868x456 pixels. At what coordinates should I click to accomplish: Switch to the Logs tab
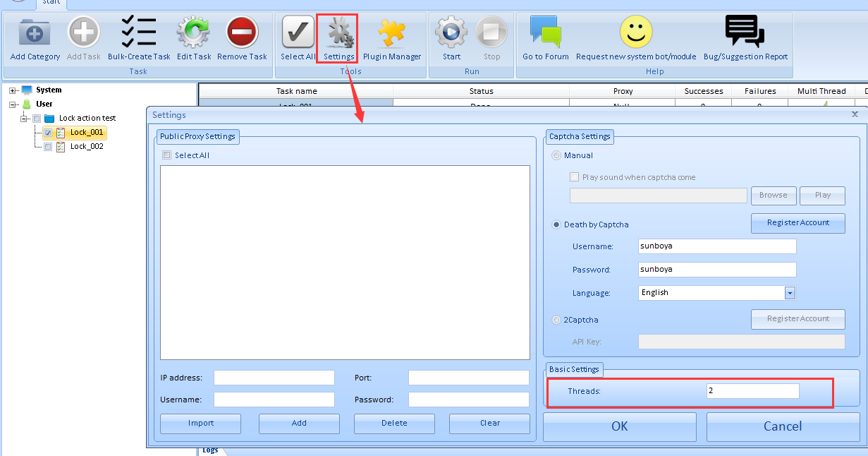tap(210, 450)
